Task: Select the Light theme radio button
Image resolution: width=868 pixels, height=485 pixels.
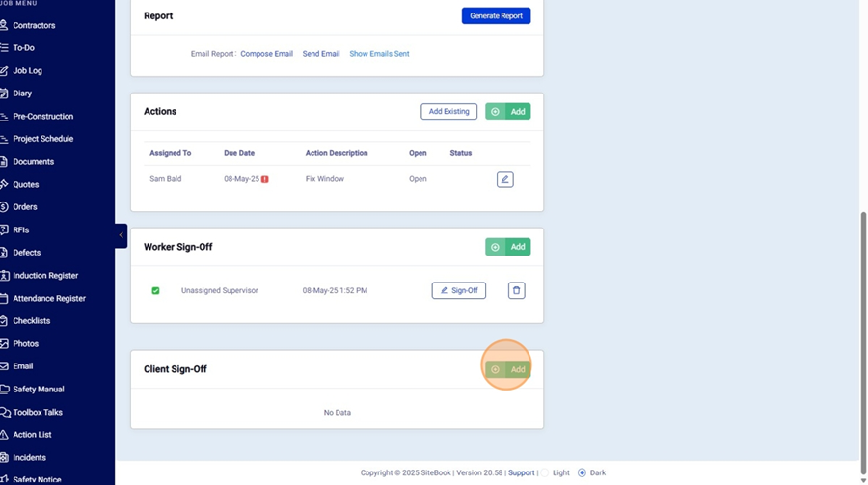Action: point(545,472)
